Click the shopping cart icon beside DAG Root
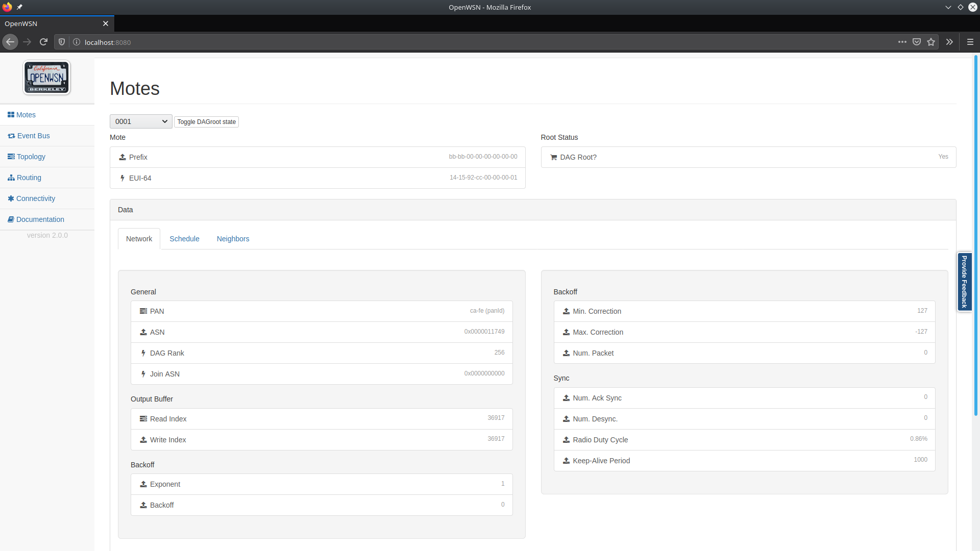 pyautogui.click(x=554, y=157)
